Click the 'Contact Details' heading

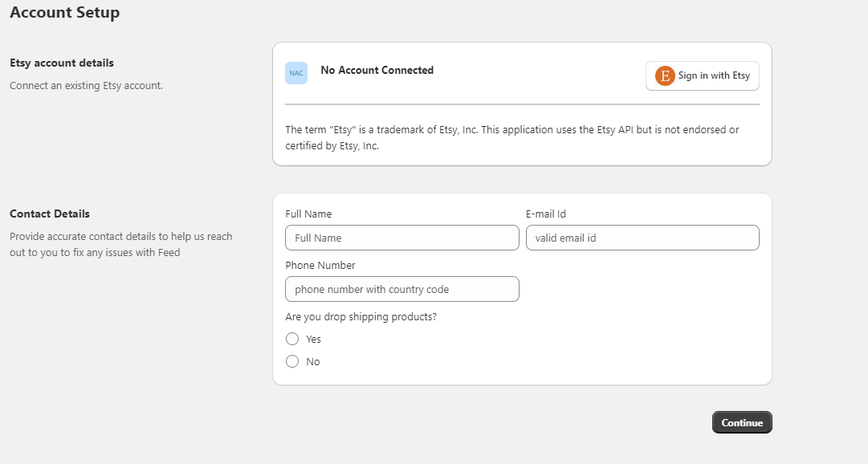click(x=49, y=214)
